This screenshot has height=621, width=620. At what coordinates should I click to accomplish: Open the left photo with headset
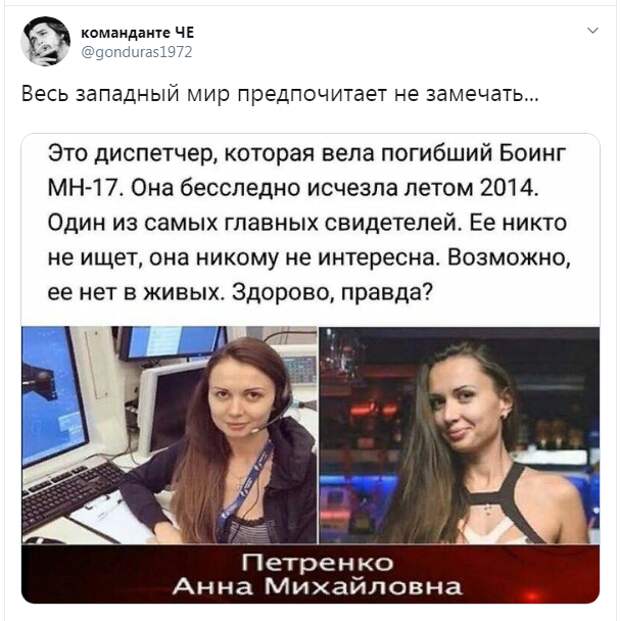click(169, 434)
